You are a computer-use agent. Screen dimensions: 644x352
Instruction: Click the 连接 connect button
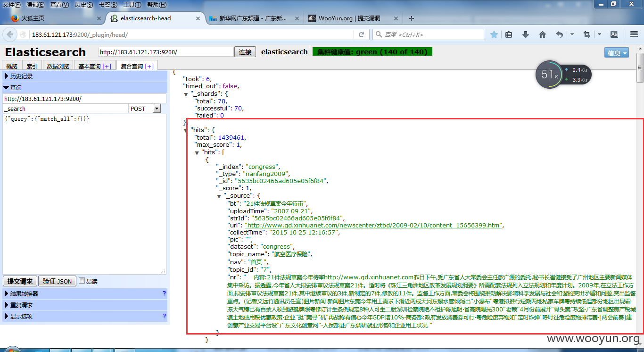coord(245,52)
